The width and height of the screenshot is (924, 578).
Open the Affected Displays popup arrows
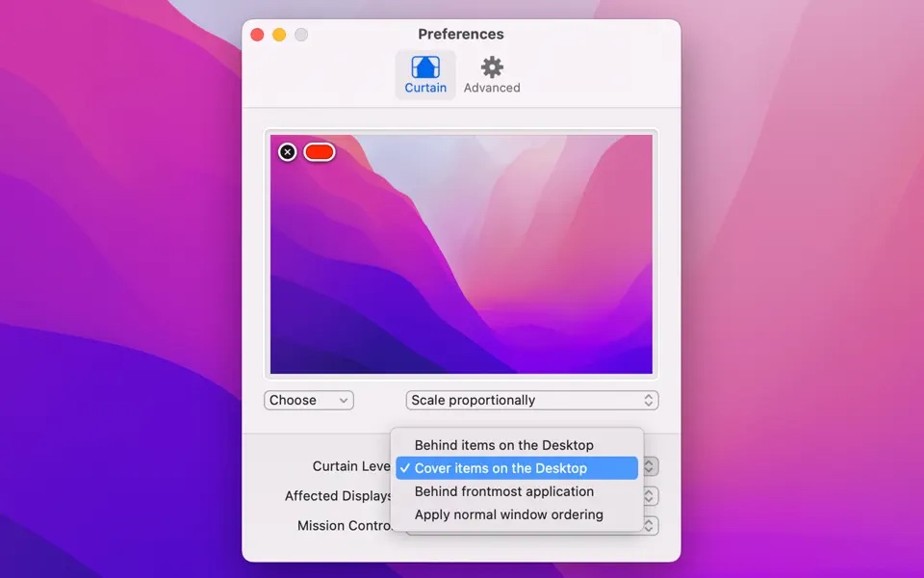(651, 496)
